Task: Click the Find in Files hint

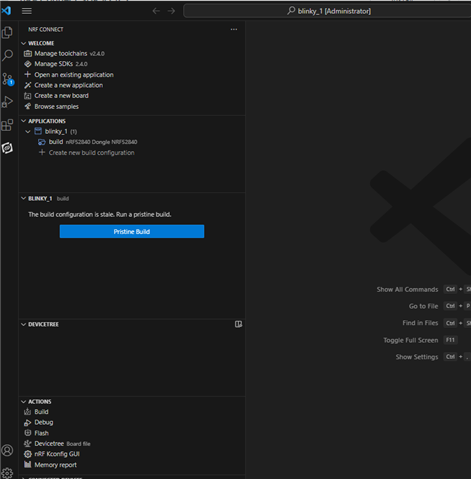Action: click(x=420, y=323)
